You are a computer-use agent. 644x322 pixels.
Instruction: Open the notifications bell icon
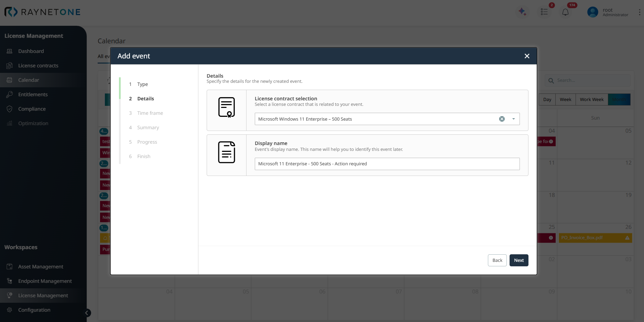[565, 12]
